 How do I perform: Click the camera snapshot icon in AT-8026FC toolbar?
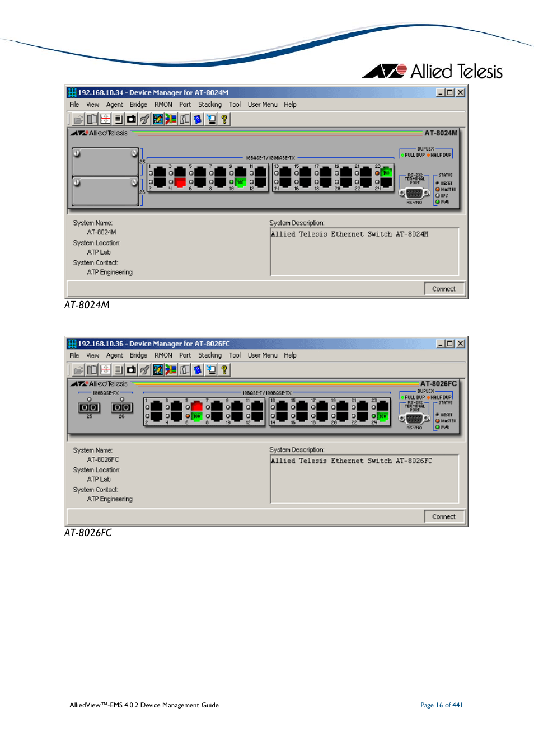pos(132,370)
